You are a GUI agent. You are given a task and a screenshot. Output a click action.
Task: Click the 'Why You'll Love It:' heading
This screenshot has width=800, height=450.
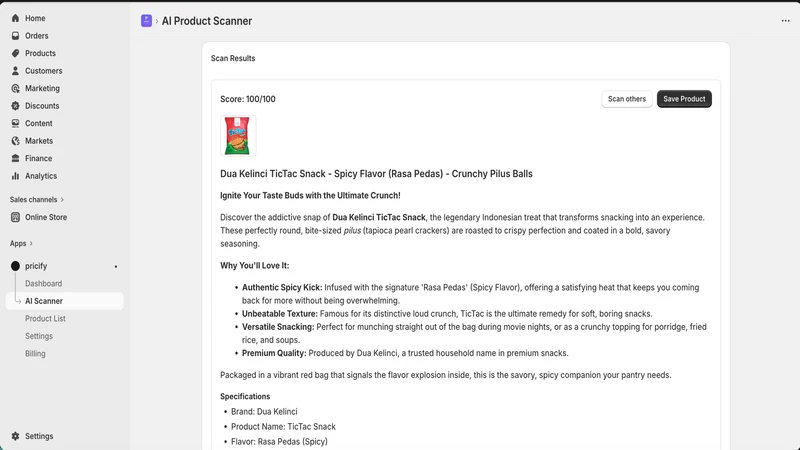(255, 265)
